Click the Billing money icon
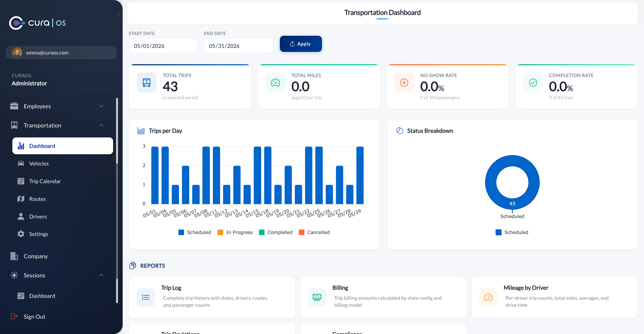Viewport: 644px width, 334px height. 317,297
